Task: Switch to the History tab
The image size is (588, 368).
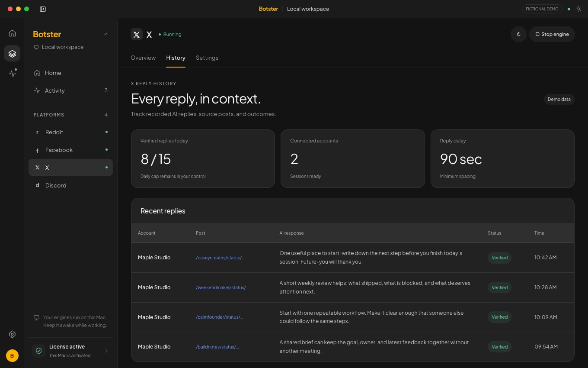Action: click(176, 58)
